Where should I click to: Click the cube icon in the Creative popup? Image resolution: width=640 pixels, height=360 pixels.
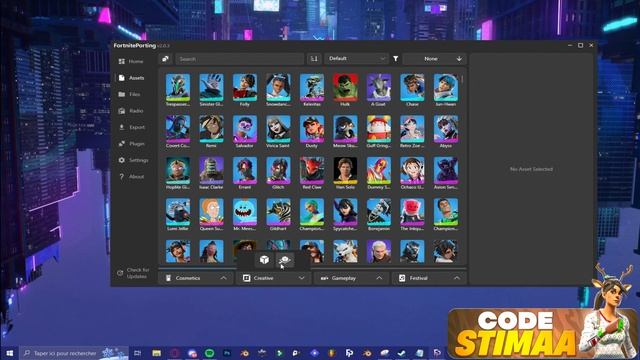tap(264, 260)
